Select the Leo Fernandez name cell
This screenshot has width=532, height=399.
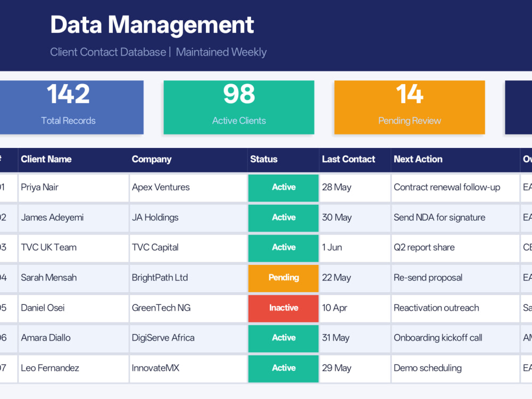click(x=73, y=368)
